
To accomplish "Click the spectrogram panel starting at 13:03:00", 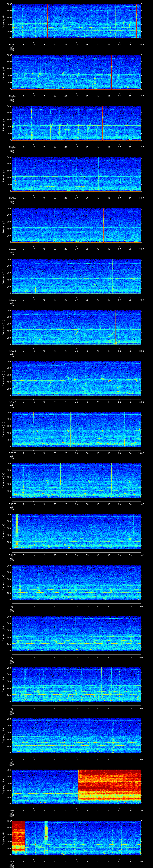I will point(77,123).
